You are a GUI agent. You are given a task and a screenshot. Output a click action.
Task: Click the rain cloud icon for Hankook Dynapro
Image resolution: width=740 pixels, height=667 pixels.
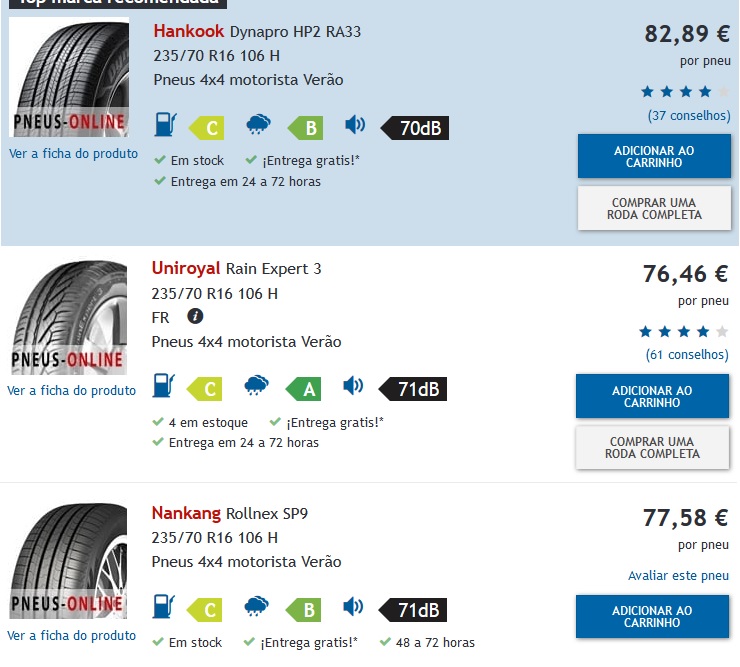(x=258, y=125)
